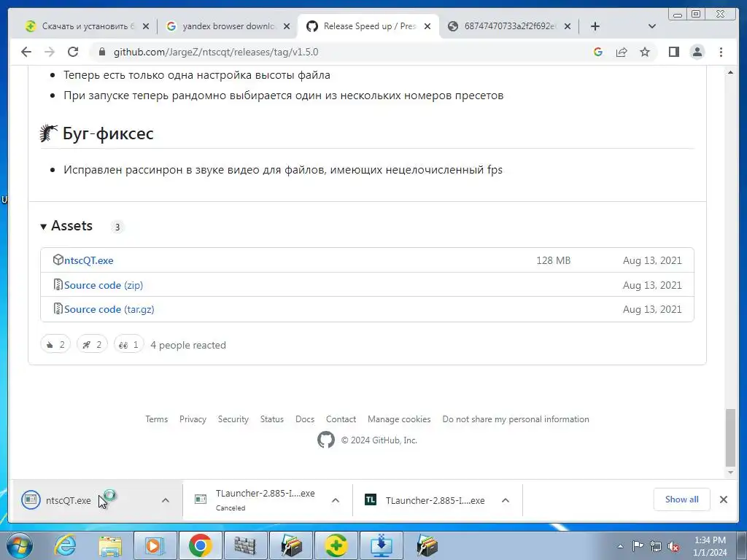Screen dimensions: 747x560
Task: Download Source code (tar.gz)
Action: [x=109, y=309]
